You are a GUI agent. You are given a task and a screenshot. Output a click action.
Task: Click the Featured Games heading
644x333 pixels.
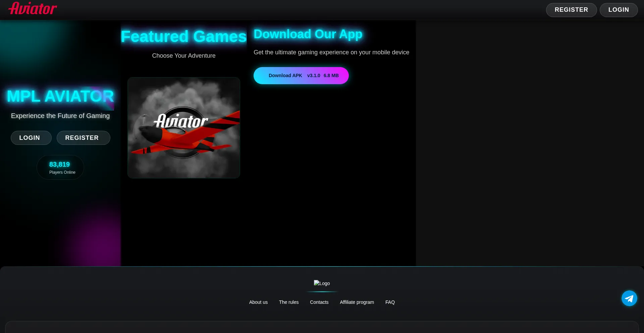(x=183, y=37)
